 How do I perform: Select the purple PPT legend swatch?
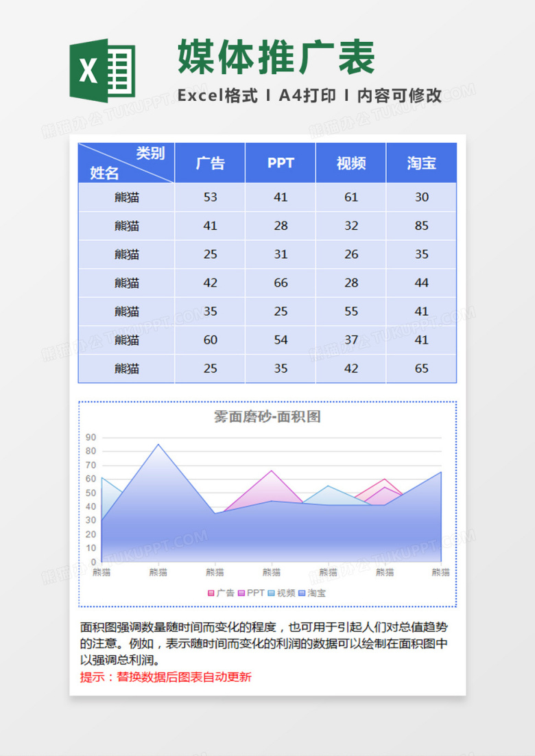point(241,593)
